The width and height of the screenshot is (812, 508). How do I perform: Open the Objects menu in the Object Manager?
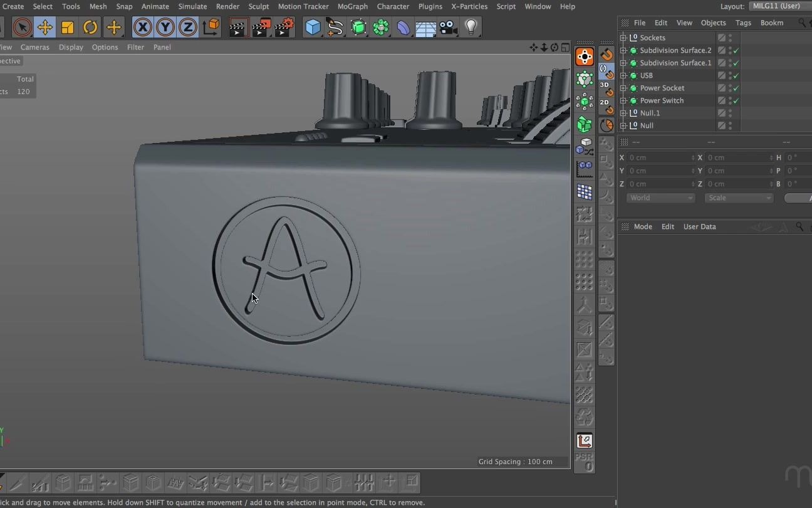pos(713,22)
